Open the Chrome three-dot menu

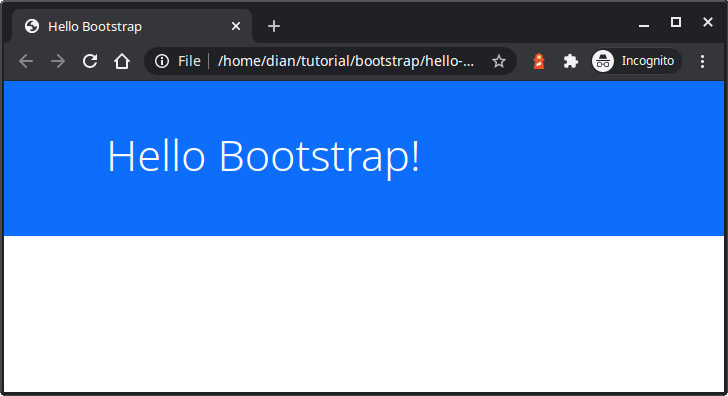pos(702,61)
